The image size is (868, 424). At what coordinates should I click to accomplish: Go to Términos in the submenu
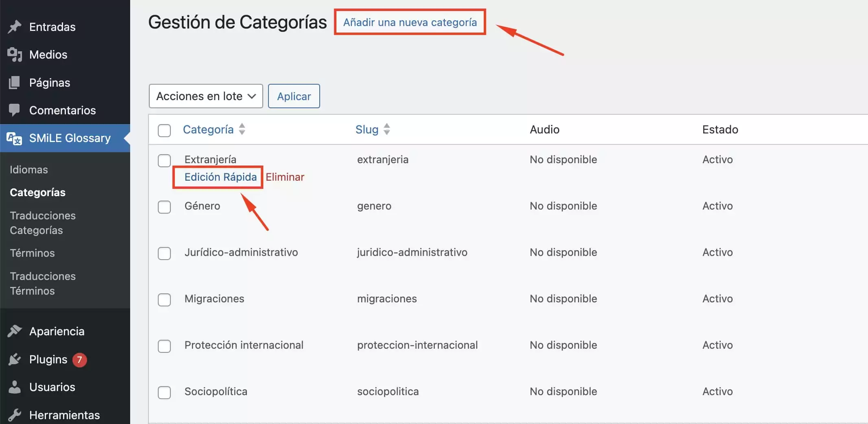(x=32, y=253)
